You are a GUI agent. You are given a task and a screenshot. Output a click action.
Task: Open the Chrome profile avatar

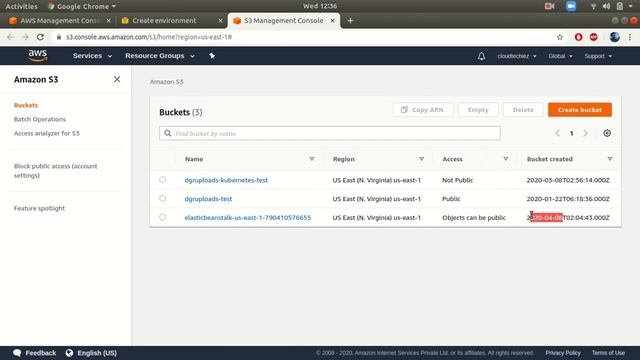pyautogui.click(x=614, y=37)
